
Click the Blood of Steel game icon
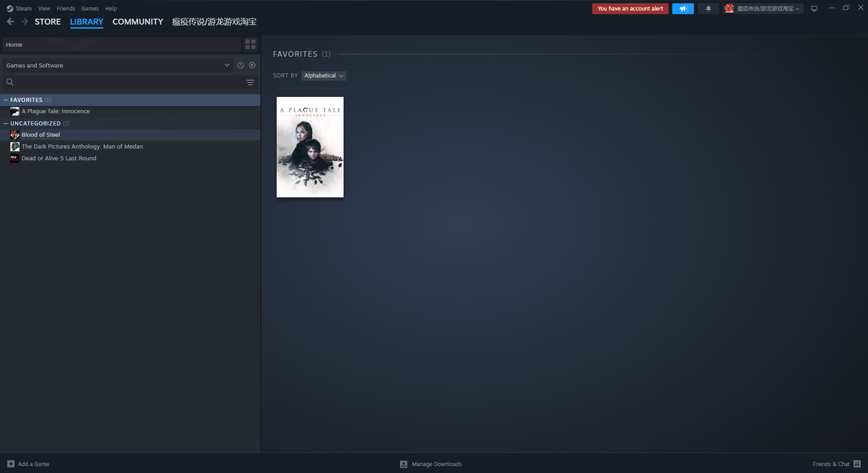pos(15,135)
